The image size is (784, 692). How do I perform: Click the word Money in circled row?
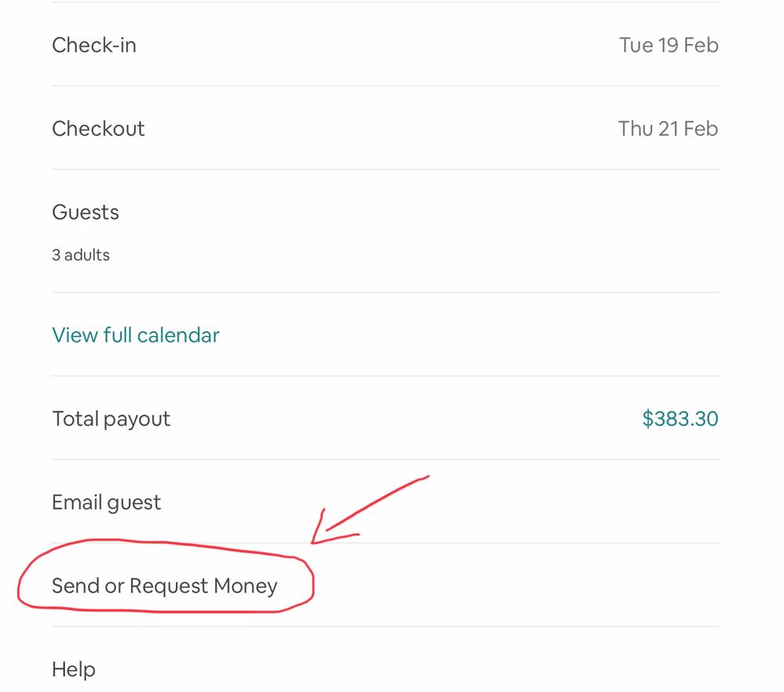(244, 586)
